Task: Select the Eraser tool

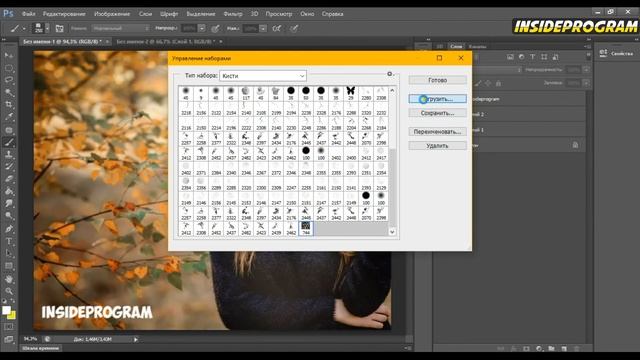Action: pyautogui.click(x=9, y=179)
